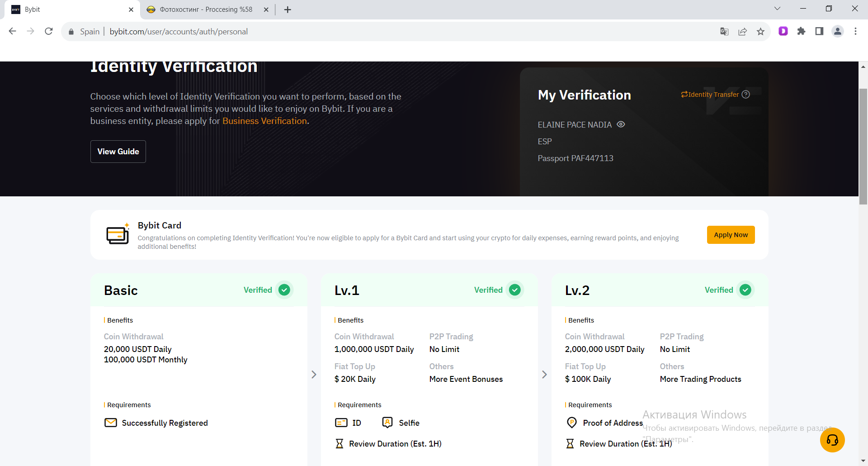The image size is (868, 466).
Task: Open the browser side panel icon
Action: coord(819,31)
